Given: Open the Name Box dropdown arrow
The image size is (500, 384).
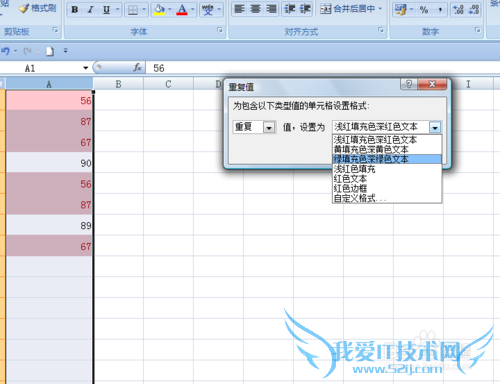Looking at the screenshot, I should tap(86, 68).
